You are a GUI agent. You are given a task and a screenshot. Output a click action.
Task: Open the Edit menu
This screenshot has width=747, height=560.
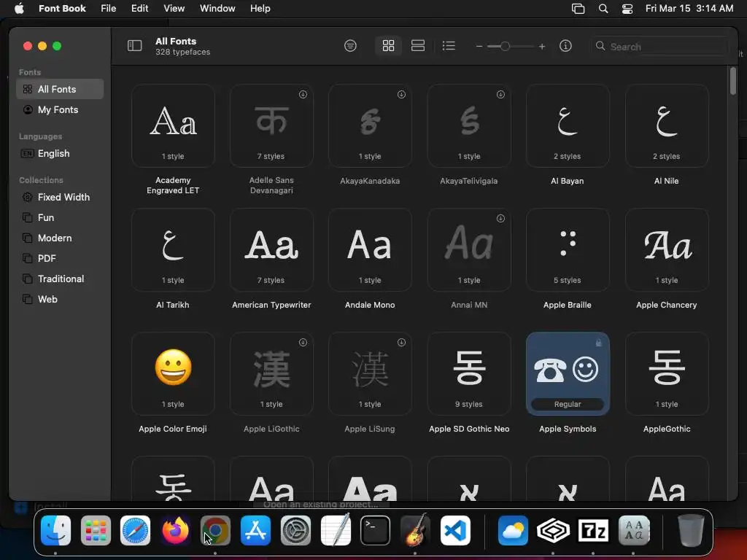pos(139,8)
